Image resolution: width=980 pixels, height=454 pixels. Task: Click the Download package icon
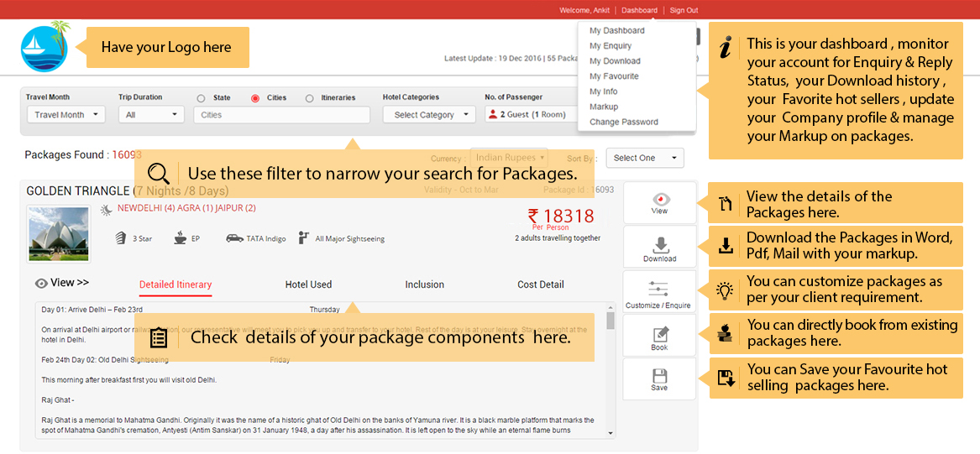tap(659, 244)
